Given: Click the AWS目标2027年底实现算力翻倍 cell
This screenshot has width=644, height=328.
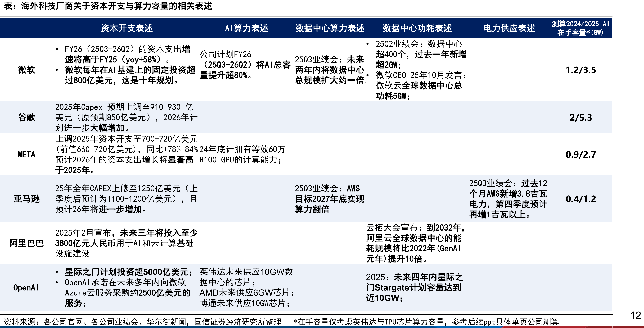Looking at the screenshot, I should 330,199.
